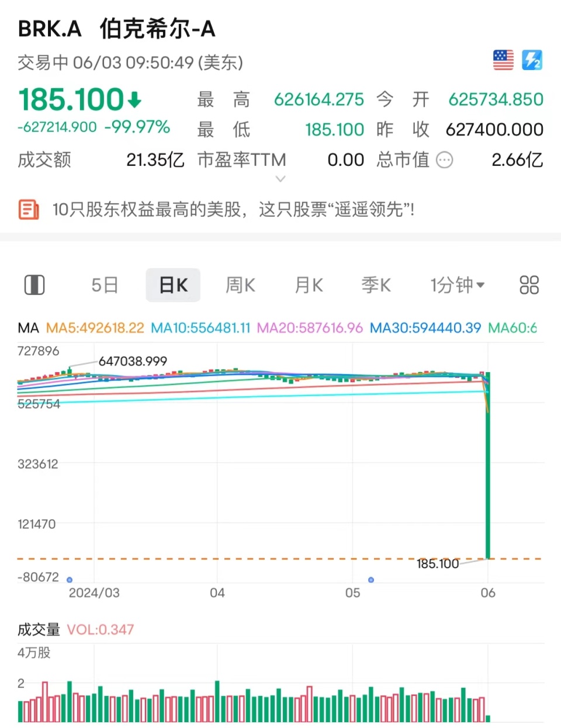Viewport: 561px width, 728px height.
Task: Click the split-view chart layout icon
Action: click(34, 285)
